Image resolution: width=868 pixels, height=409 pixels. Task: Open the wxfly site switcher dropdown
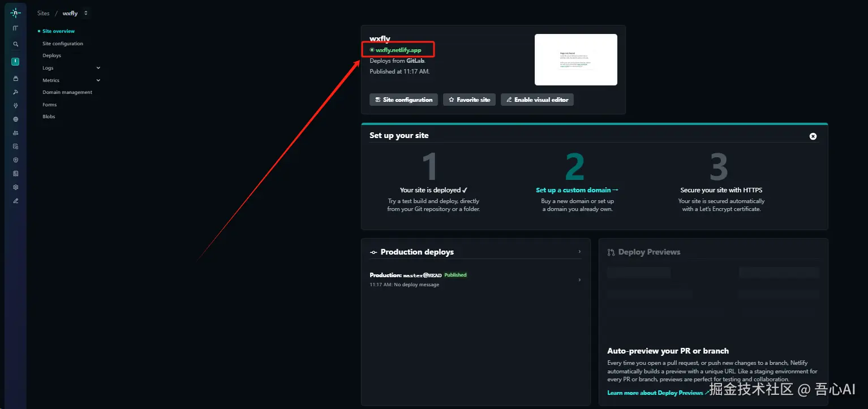[86, 13]
